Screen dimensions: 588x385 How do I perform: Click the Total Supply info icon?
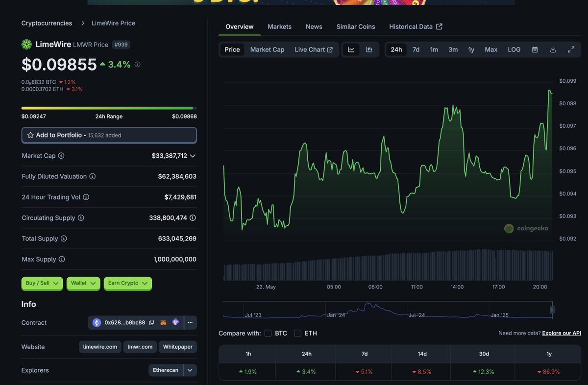64,239
